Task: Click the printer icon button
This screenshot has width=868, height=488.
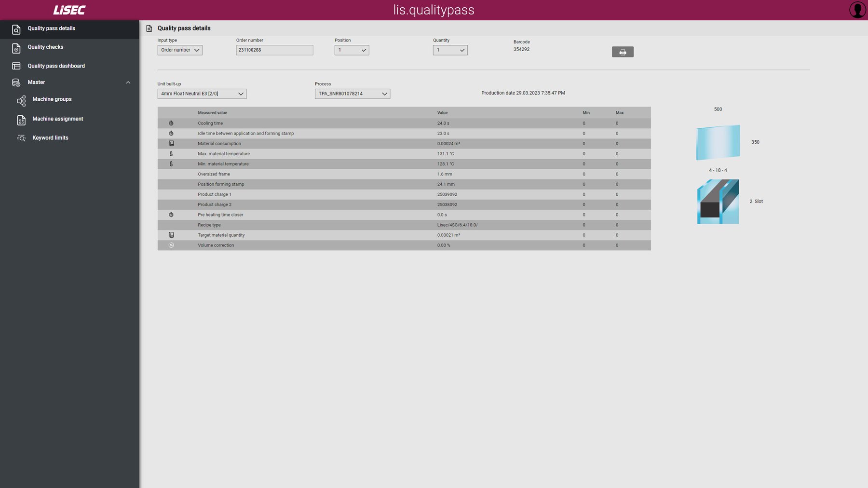Action: pos(623,52)
